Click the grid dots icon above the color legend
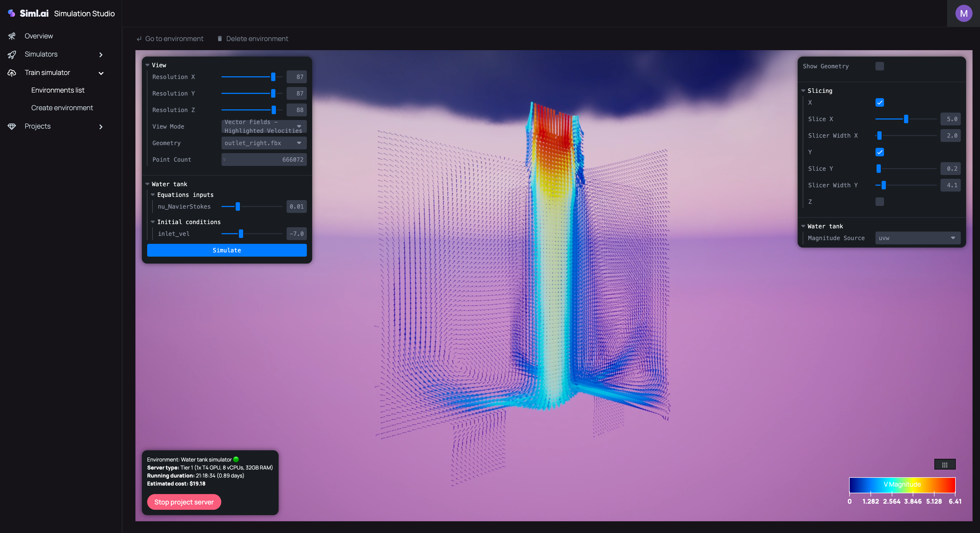Screen dimensions: 980x533 [945, 464]
